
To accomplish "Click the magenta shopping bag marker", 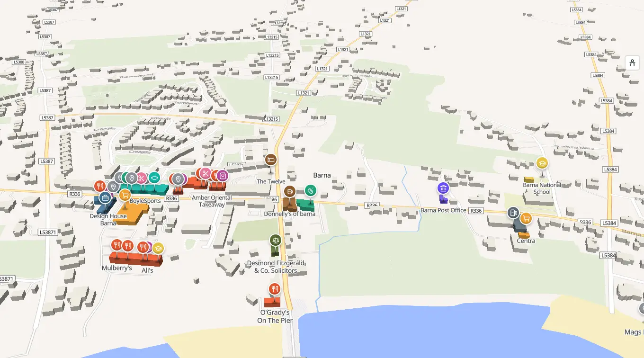I will pyautogui.click(x=222, y=176).
